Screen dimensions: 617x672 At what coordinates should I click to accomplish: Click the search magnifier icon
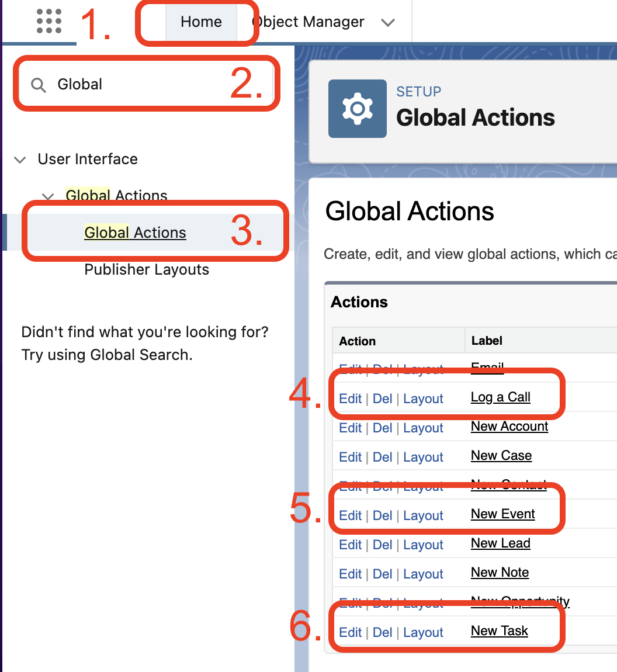point(38,85)
